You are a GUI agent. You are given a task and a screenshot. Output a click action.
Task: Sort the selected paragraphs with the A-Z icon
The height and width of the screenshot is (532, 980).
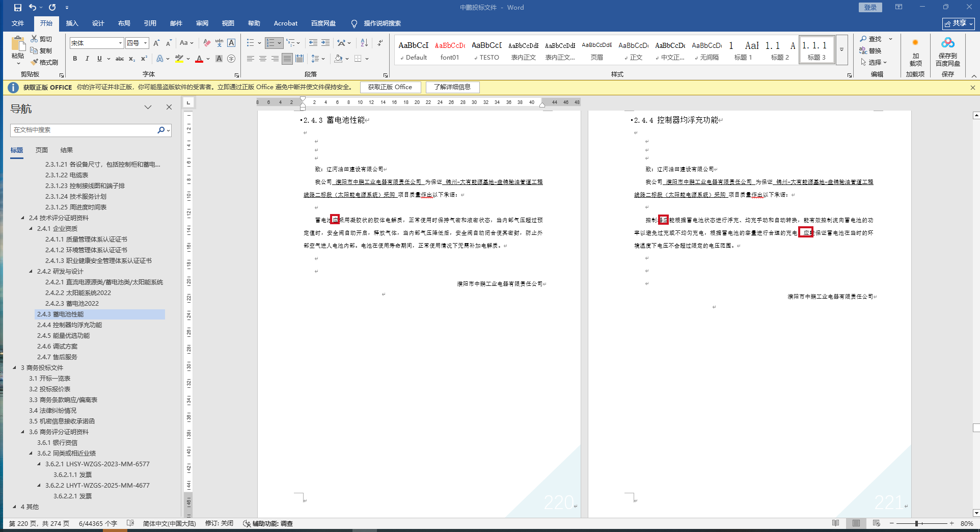tap(364, 43)
